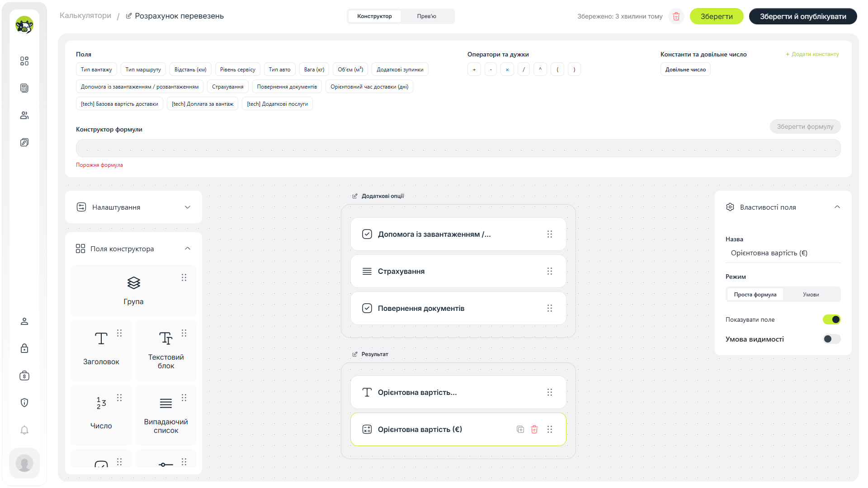Select the Конструктор tab
Viewport: 868px width, 488px height.
click(374, 16)
